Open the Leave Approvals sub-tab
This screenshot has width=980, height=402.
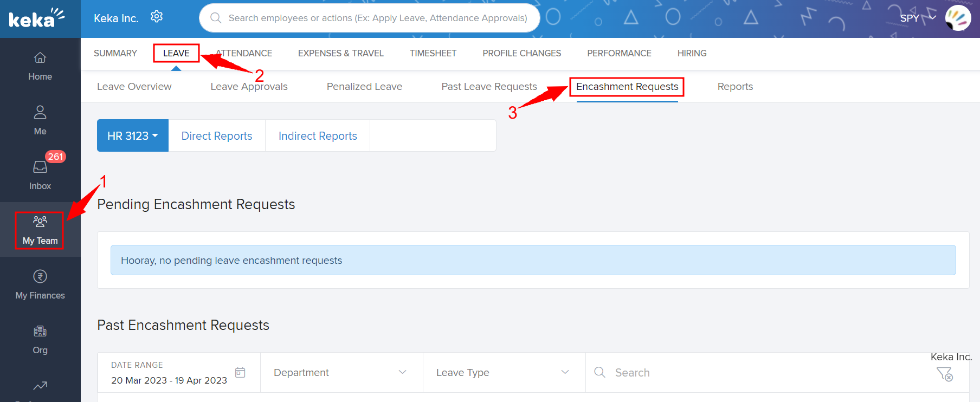[249, 87]
